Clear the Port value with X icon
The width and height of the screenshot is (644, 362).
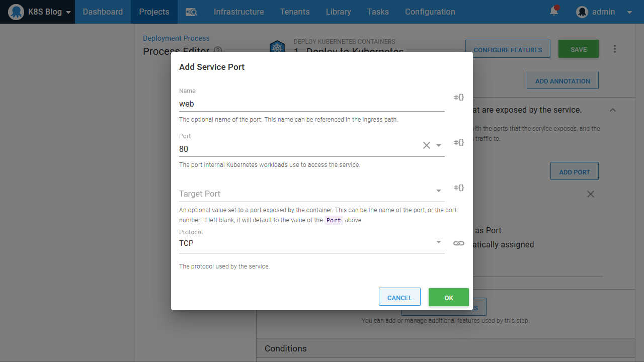[x=426, y=145]
